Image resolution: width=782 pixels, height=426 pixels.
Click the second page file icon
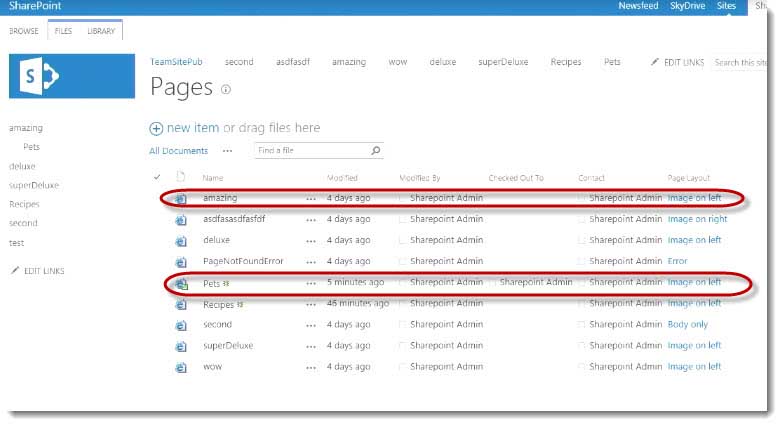[181, 325]
